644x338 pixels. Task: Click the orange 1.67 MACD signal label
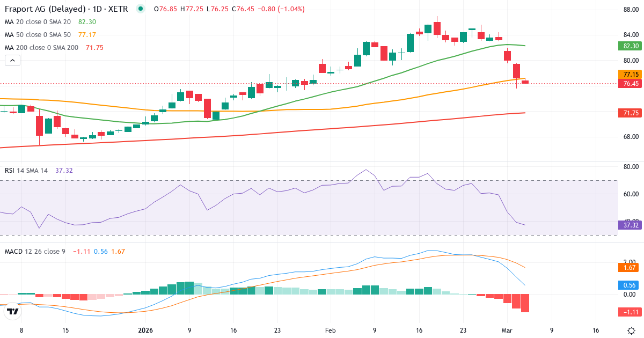[x=628, y=267]
